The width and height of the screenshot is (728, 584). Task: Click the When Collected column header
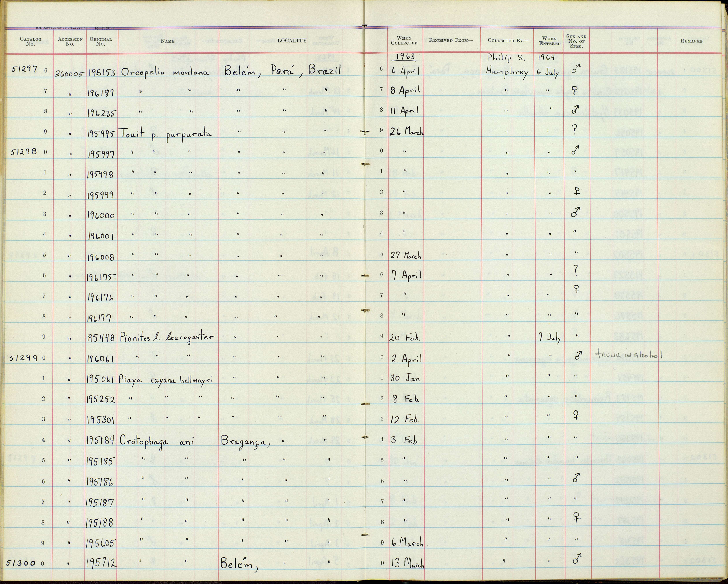click(404, 41)
